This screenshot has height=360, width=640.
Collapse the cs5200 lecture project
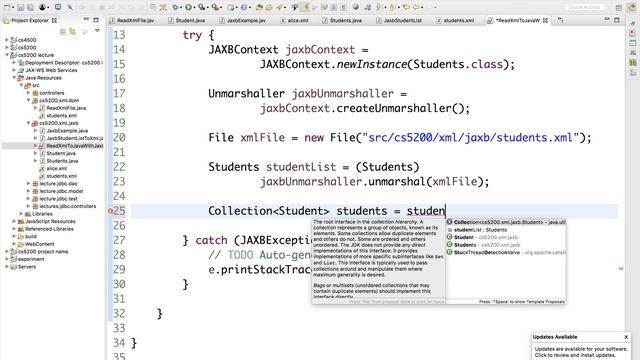7,55
